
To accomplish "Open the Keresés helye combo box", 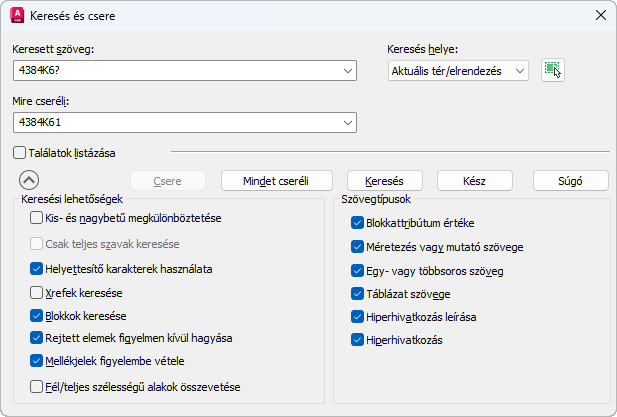I will pyautogui.click(x=519, y=70).
